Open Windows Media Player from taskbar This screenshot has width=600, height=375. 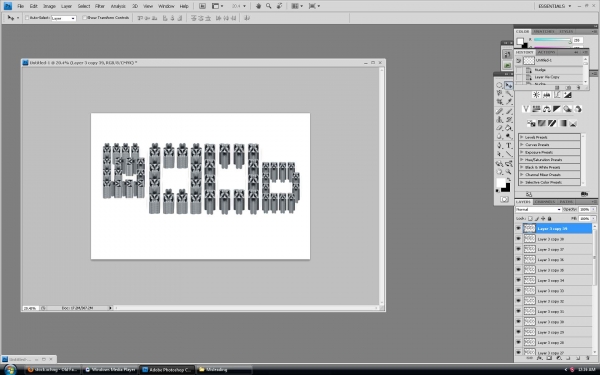[x=111, y=370]
